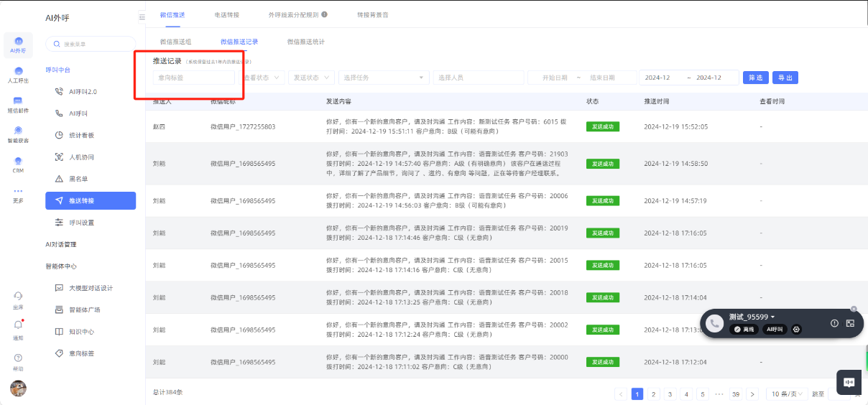Screen dimensions: 868x405
Task: Switch to the 电话转接 tab
Action: coord(226,14)
